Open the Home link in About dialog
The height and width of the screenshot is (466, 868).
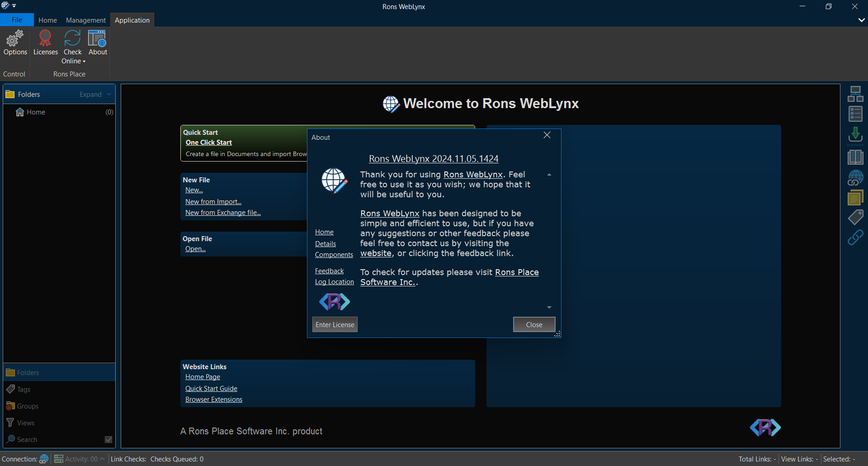[324, 232]
